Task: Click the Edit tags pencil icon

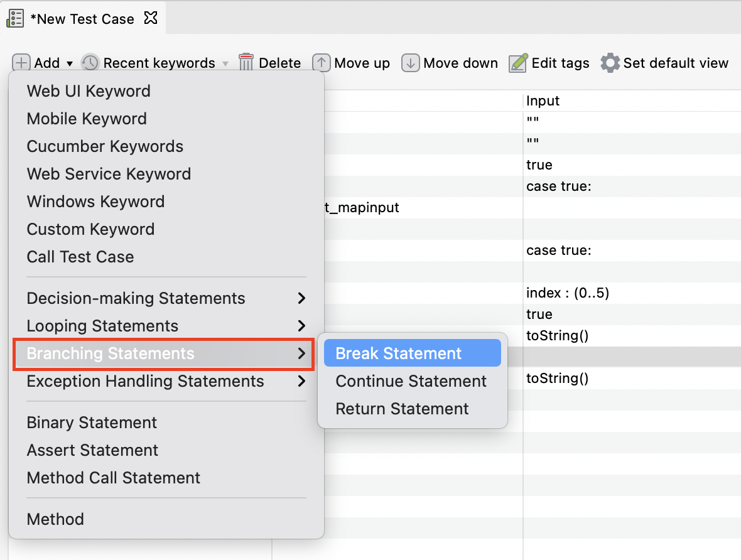Action: tap(517, 63)
